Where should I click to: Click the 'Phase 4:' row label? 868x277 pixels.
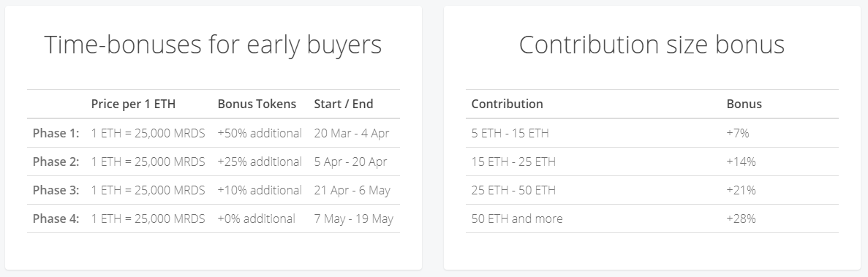56,219
